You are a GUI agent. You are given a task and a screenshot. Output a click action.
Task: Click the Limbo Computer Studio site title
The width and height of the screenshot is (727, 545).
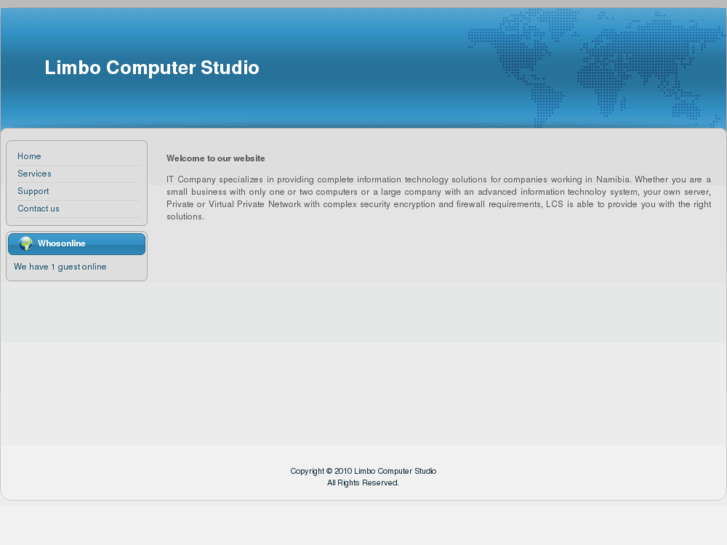pos(152,68)
